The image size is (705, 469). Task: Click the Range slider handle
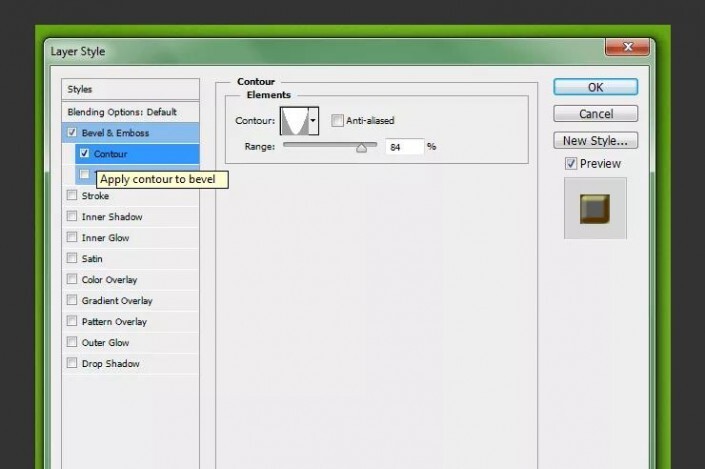[361, 146]
